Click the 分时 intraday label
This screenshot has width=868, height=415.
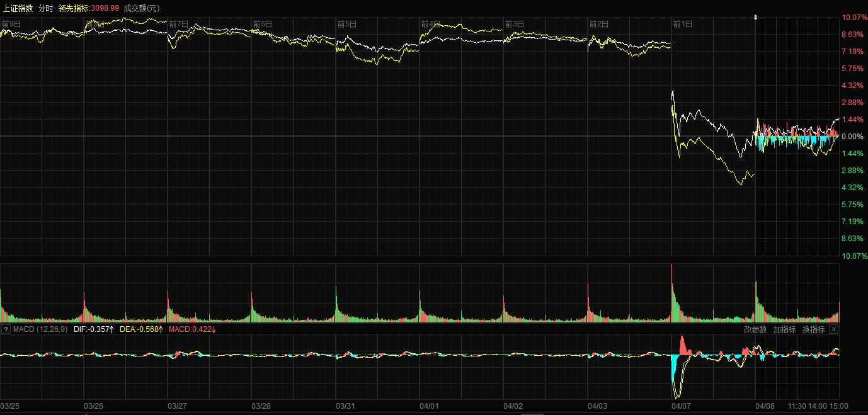tap(46, 8)
